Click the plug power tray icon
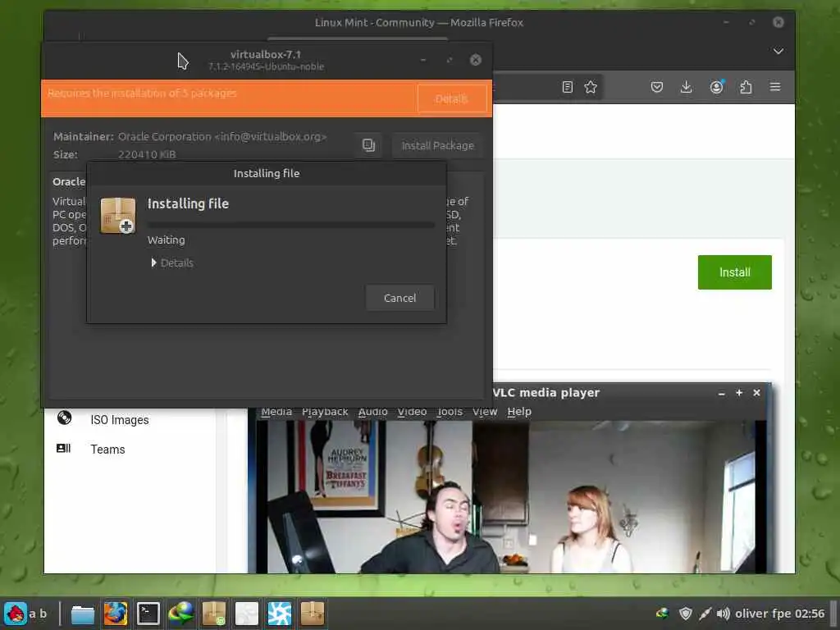Screen dimensions: 840x630 coord(705,614)
